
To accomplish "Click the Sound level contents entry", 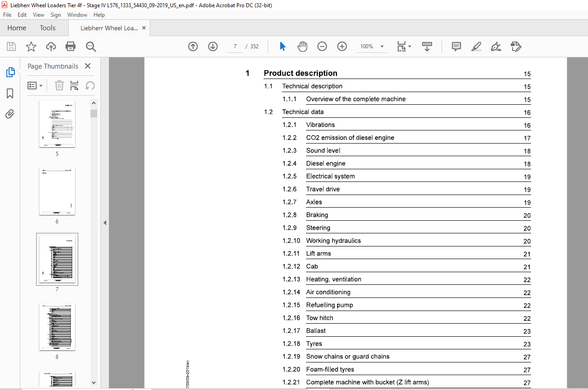I will 323,150.
